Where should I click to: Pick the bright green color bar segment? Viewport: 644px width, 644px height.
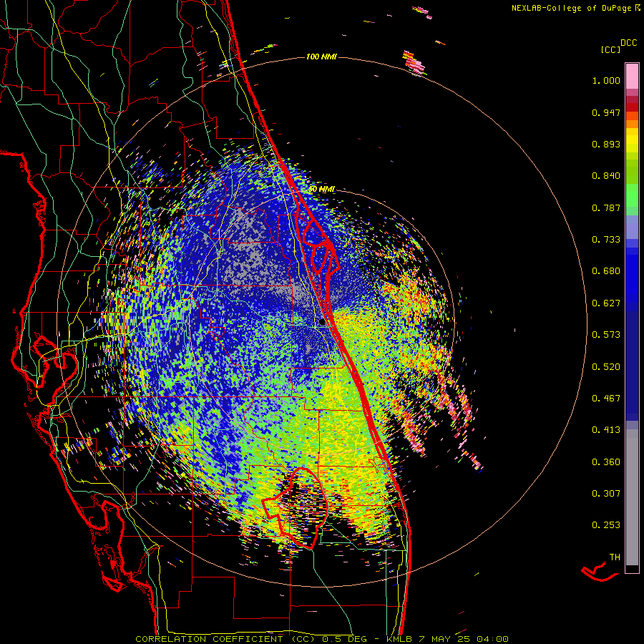pos(632,195)
